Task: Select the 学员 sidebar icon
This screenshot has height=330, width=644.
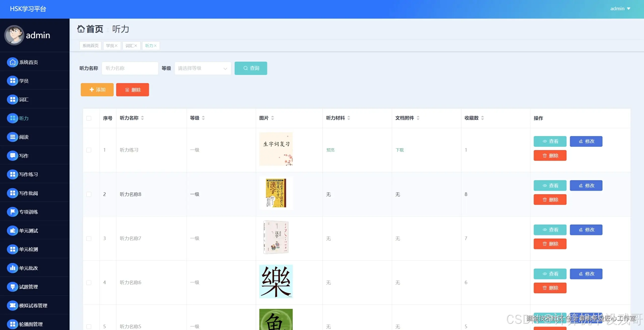Action: click(13, 81)
